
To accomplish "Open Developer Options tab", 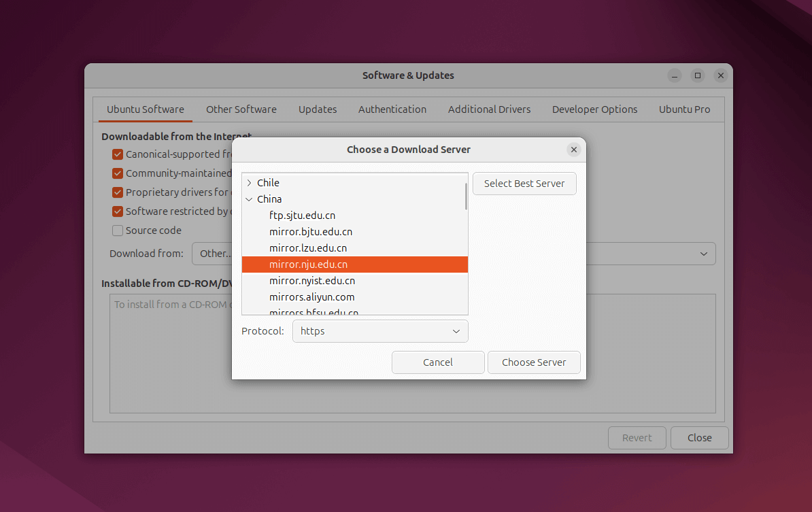I will (594, 109).
